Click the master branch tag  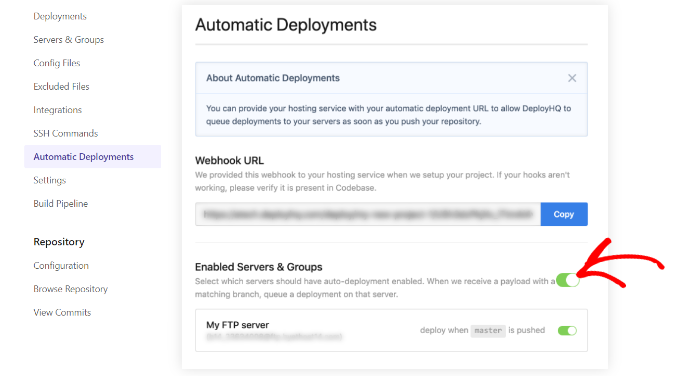488,330
